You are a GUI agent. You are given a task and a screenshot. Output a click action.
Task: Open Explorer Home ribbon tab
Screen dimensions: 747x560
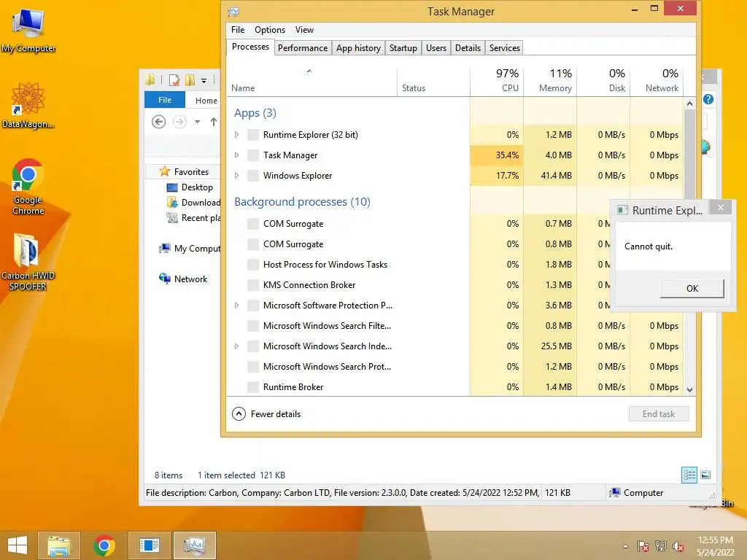click(x=206, y=101)
